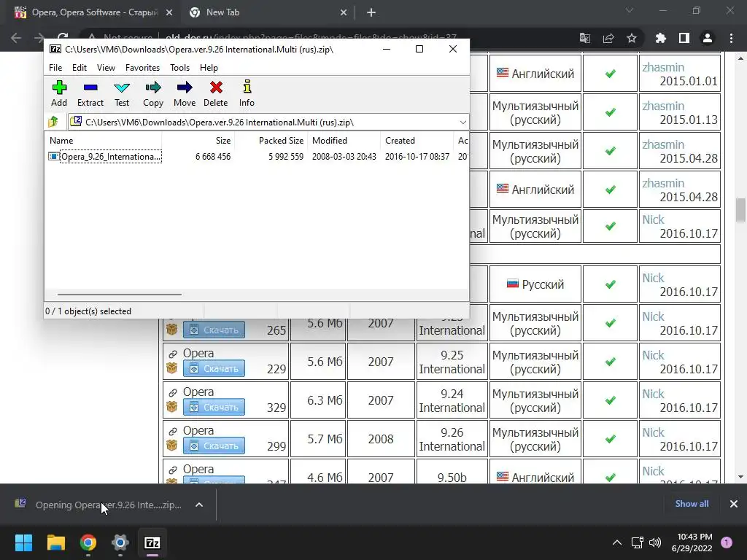
Task: Open the View menu
Action: [106, 68]
